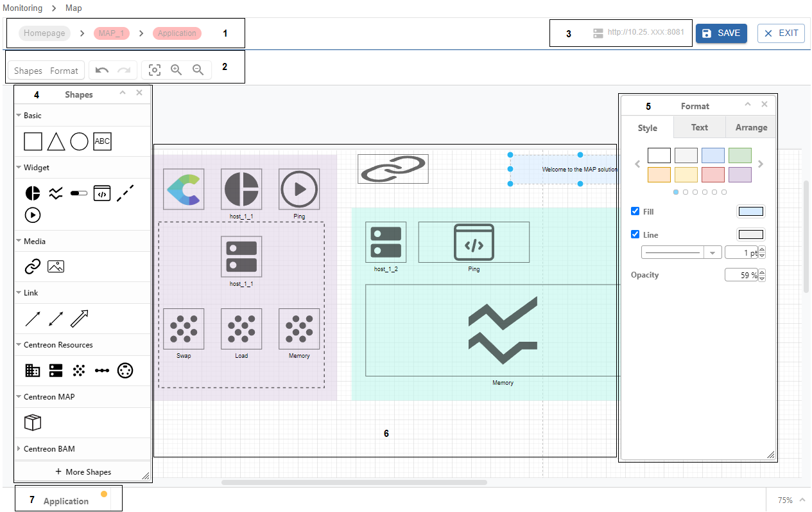Select the first style palette page dot
This screenshot has width=812, height=512.
click(x=676, y=192)
